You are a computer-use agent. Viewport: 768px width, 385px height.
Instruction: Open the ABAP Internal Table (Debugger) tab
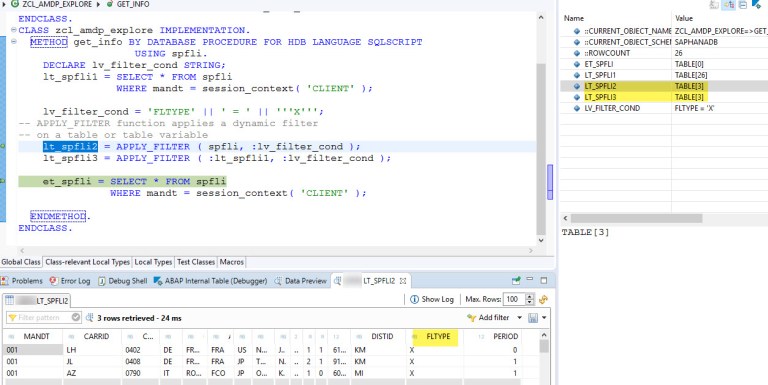[x=210, y=281]
